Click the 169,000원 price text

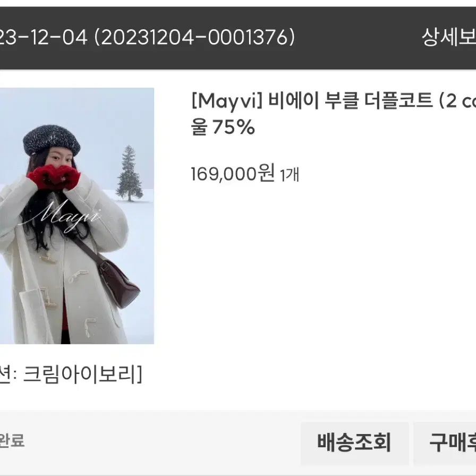tap(233, 173)
